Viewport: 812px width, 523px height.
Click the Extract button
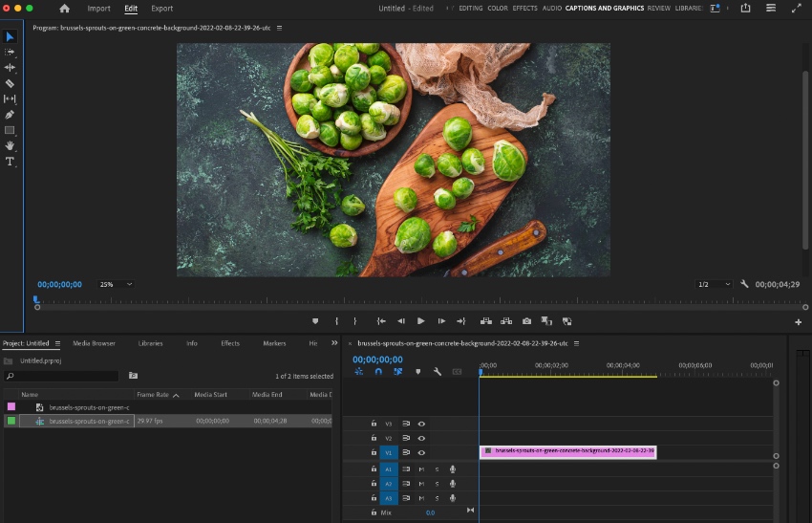[x=506, y=321]
